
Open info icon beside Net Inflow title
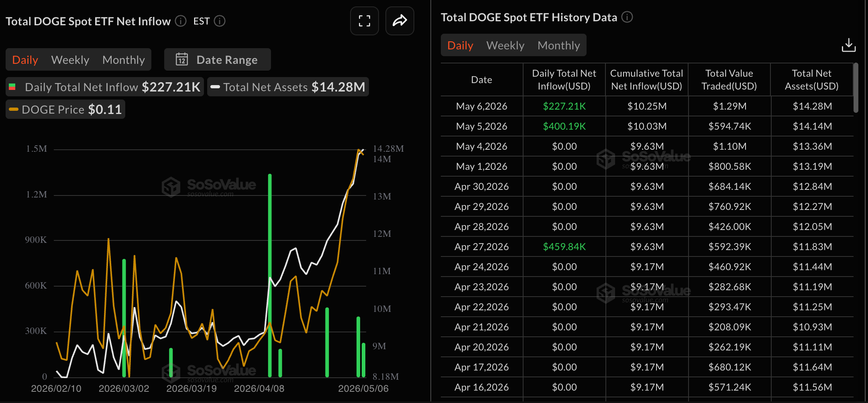(181, 21)
